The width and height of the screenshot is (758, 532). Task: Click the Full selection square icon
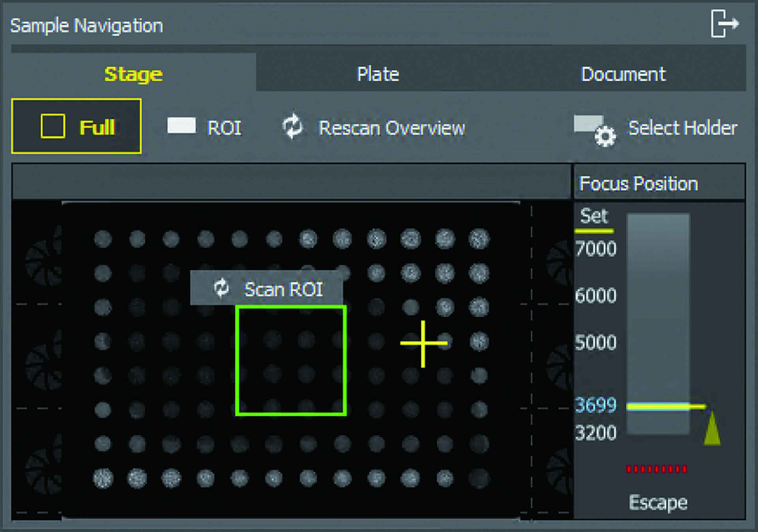[x=53, y=126]
